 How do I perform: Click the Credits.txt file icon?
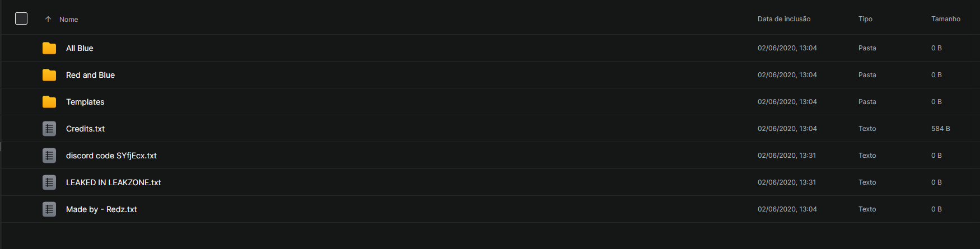point(49,129)
